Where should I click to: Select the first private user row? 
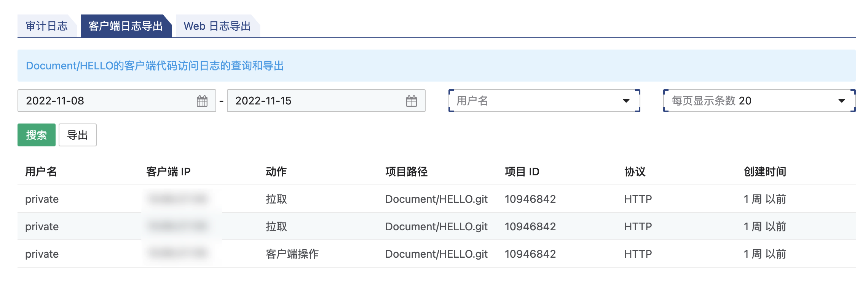point(42,199)
